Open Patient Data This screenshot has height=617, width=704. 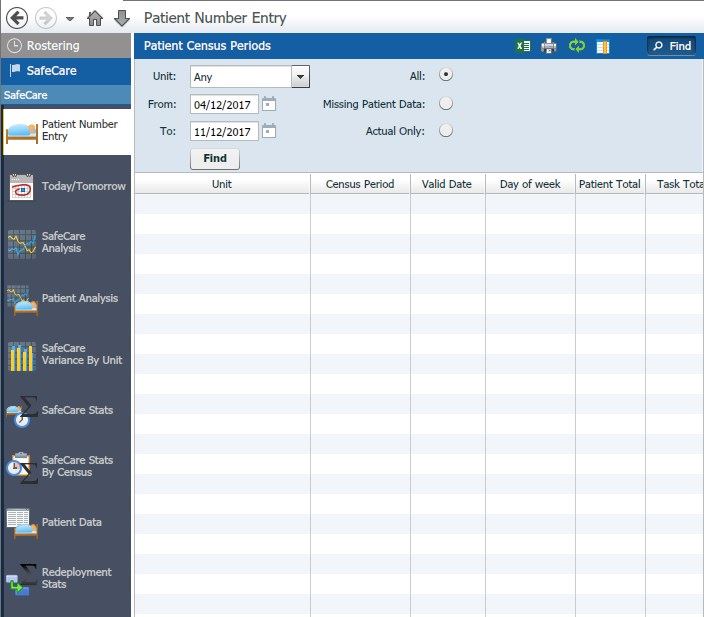click(67, 523)
